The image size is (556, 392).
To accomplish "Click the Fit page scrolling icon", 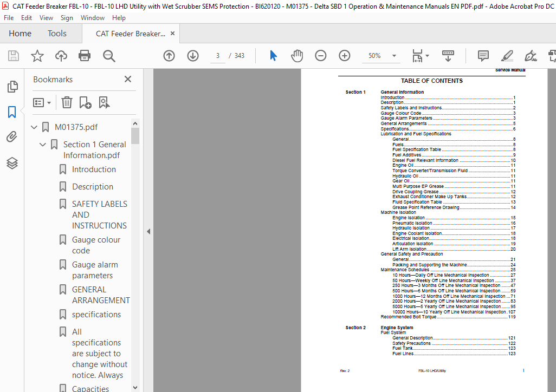I will [418, 56].
